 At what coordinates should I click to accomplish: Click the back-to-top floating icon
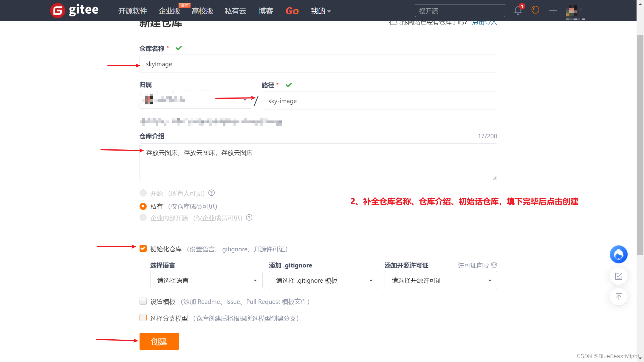(619, 297)
